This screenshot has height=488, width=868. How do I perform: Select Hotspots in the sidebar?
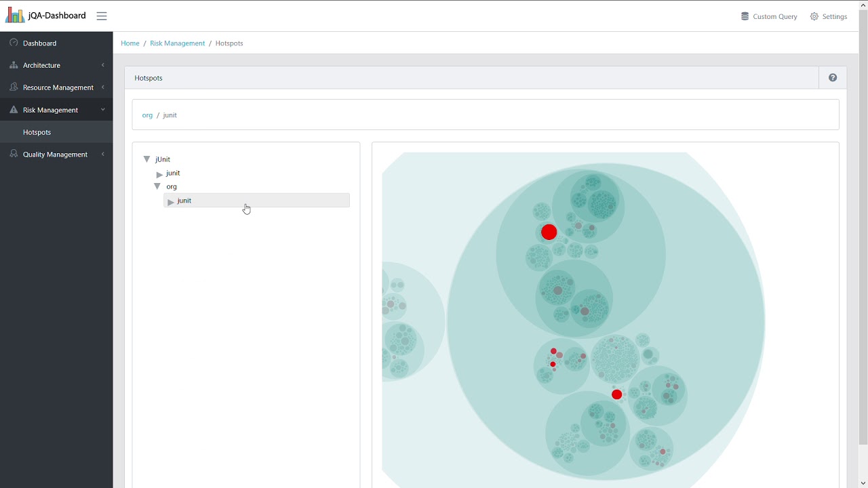point(56,132)
